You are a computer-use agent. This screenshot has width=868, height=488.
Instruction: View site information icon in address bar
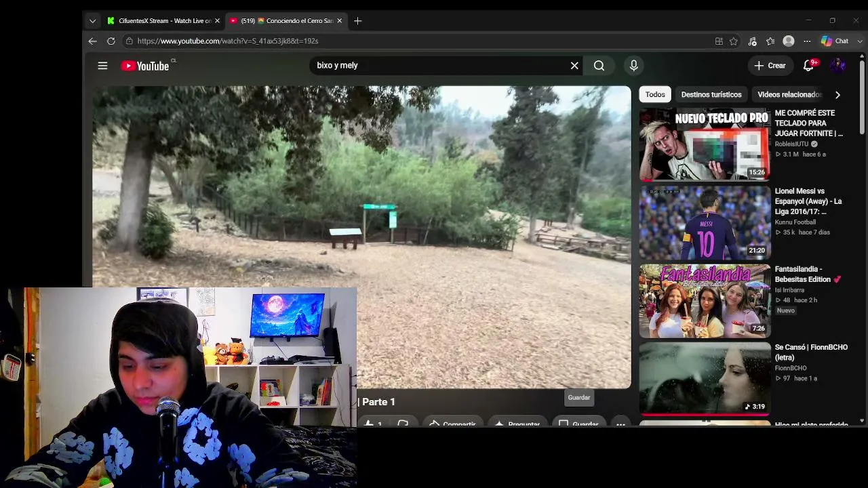129,41
